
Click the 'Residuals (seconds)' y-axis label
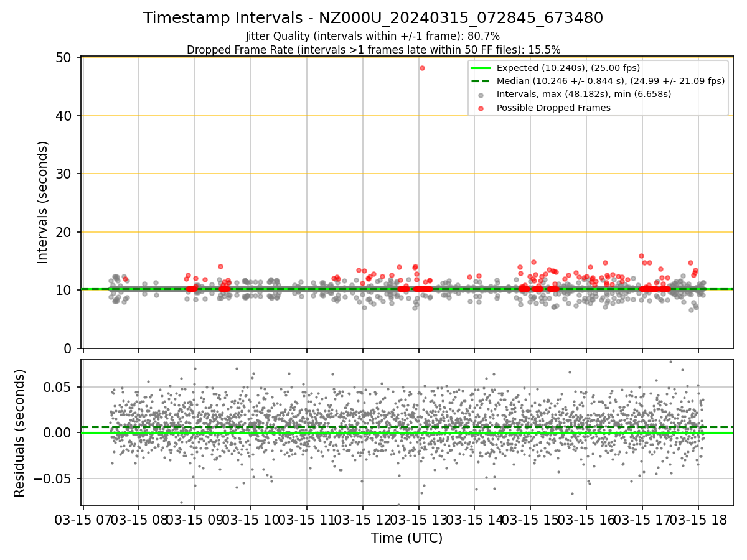[20, 433]
